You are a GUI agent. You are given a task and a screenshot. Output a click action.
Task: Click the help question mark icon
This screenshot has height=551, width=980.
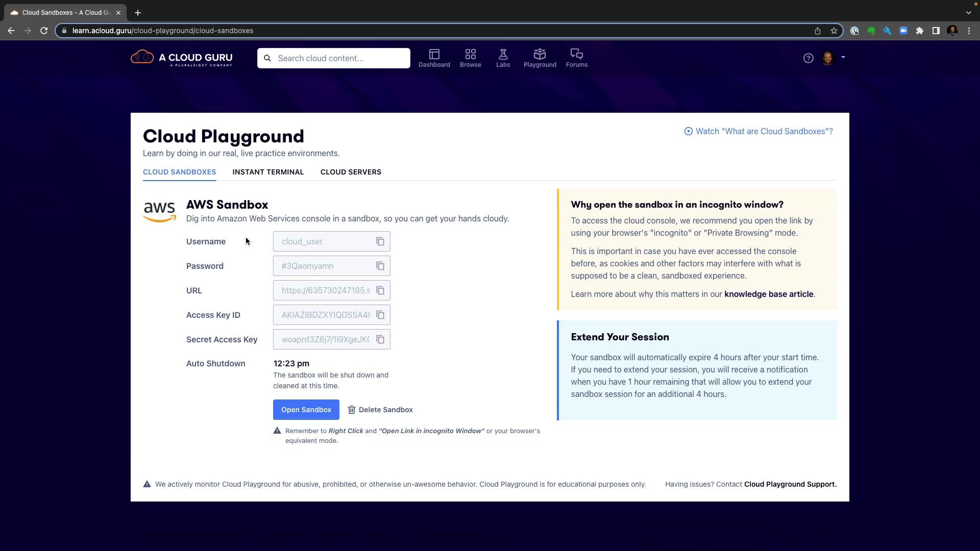808,58
